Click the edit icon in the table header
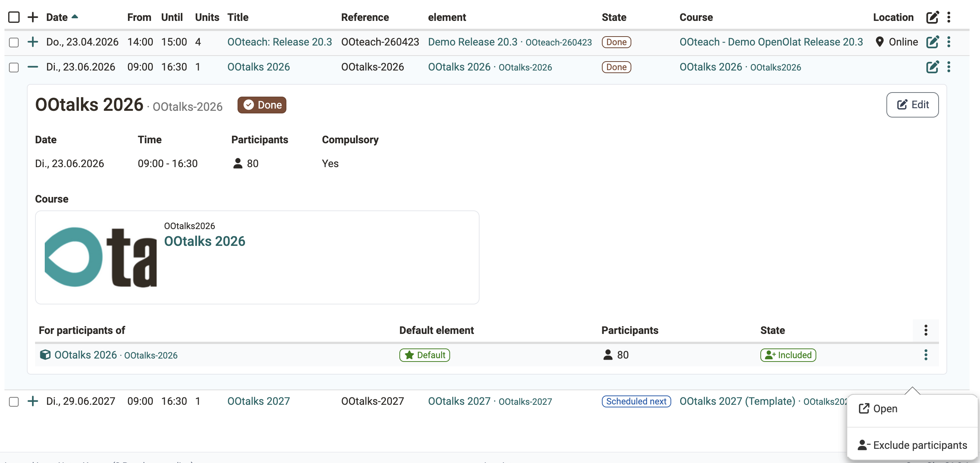Viewport: 980px width, 463px height. point(932,17)
